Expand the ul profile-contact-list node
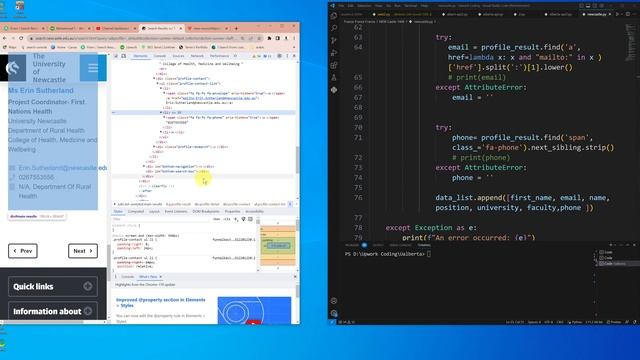Image resolution: width=640 pixels, height=360 pixels. 158,83
